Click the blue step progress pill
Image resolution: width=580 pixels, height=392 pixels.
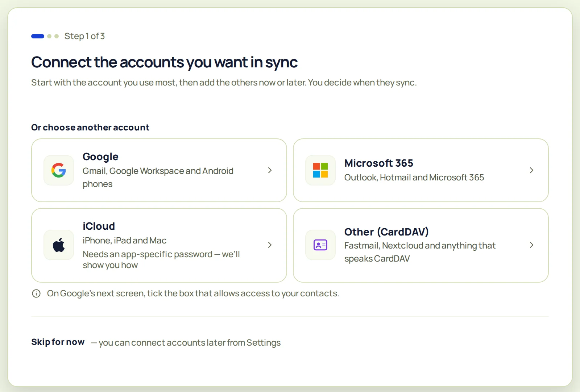38,36
